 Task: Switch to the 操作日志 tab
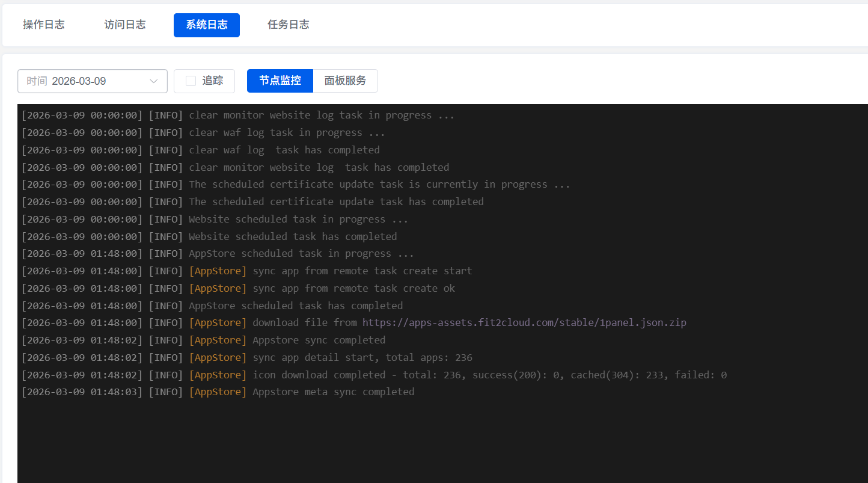44,25
